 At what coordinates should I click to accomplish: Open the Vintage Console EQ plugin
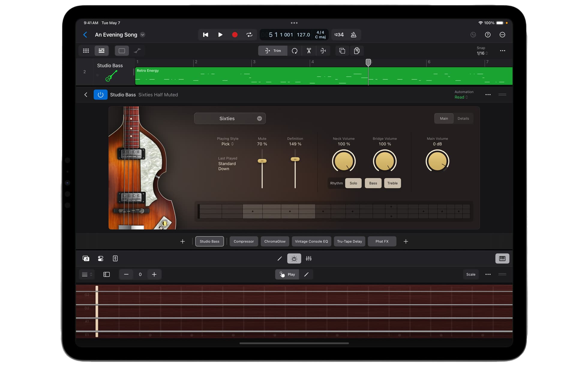tap(311, 242)
